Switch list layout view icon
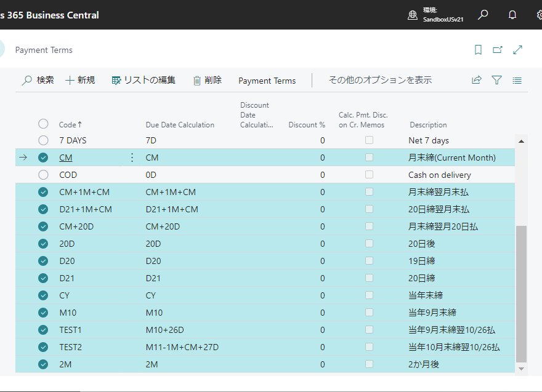This screenshot has width=542, height=392. (517, 81)
